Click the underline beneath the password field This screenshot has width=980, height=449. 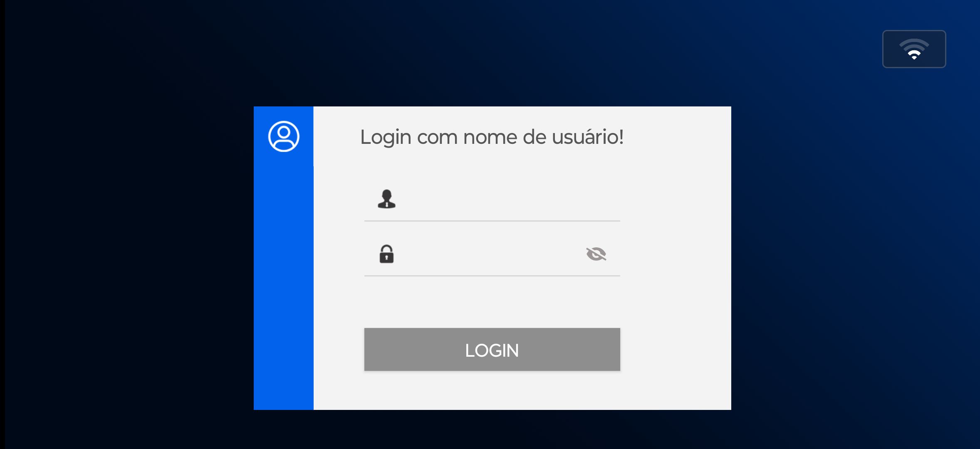pyautogui.click(x=492, y=276)
